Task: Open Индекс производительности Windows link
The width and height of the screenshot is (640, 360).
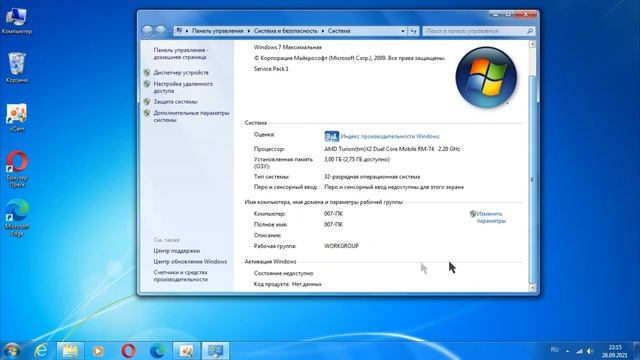Action: [390, 136]
